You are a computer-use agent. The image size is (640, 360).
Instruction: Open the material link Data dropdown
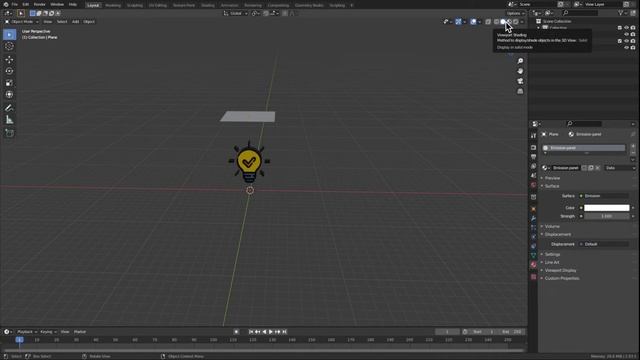tap(620, 168)
